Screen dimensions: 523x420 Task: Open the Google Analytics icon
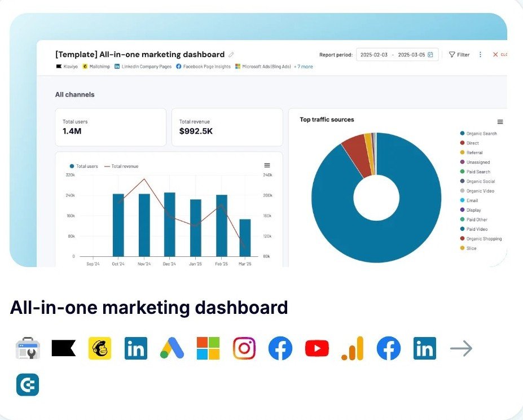pyautogui.click(x=353, y=348)
